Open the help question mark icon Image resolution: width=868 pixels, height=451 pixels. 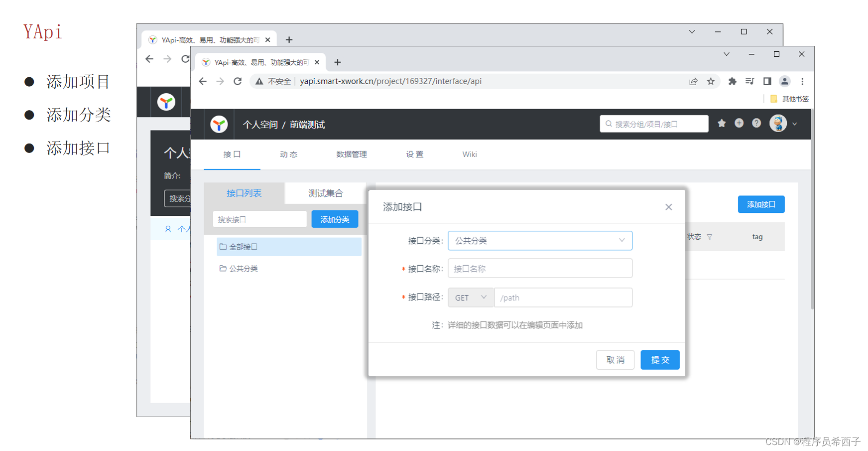[756, 123]
